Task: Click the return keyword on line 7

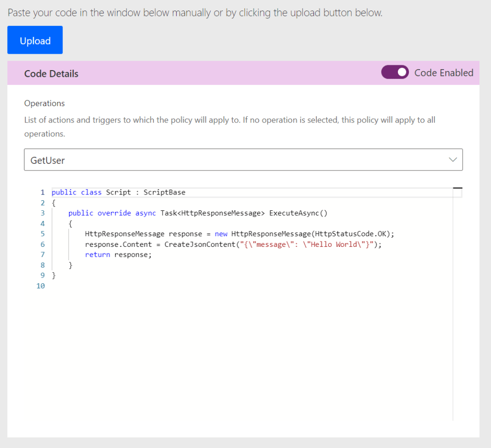Action: 97,255
